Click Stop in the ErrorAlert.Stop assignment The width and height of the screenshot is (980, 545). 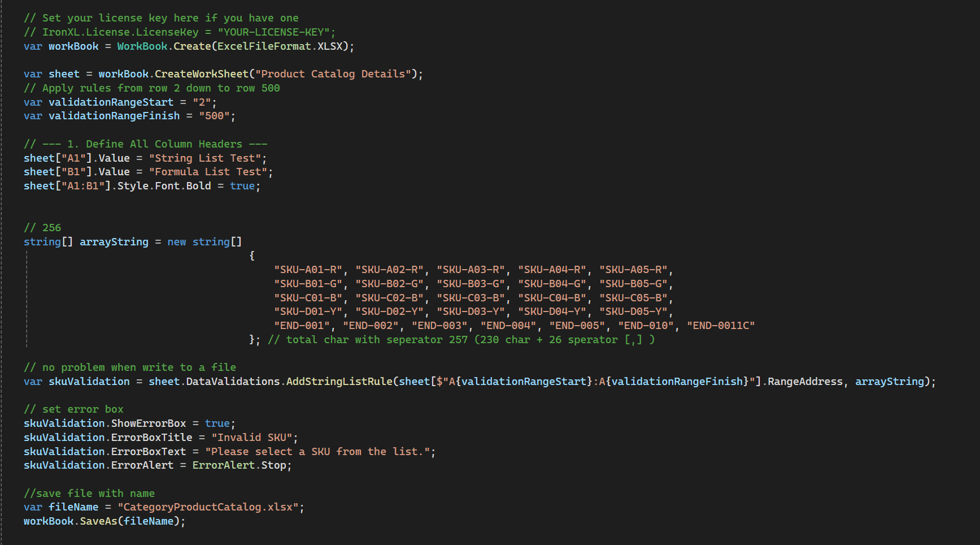coord(273,465)
